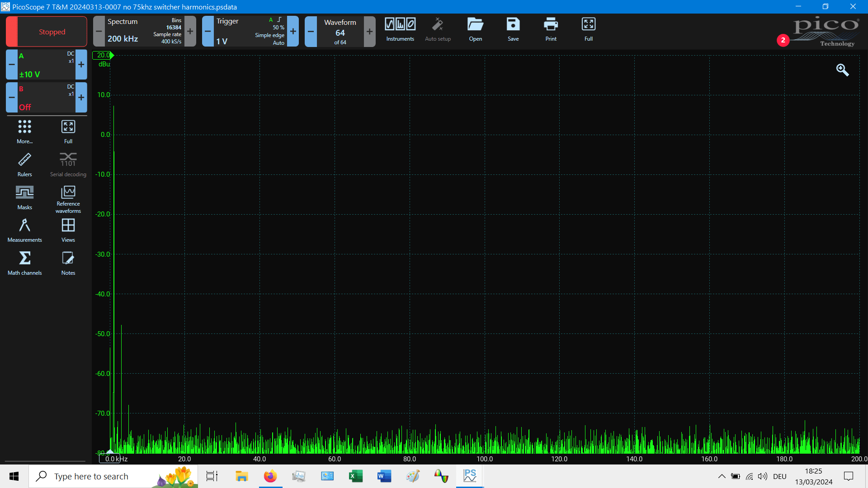The width and height of the screenshot is (868, 488).
Task: Open Reference waveforms panel
Action: (x=68, y=199)
